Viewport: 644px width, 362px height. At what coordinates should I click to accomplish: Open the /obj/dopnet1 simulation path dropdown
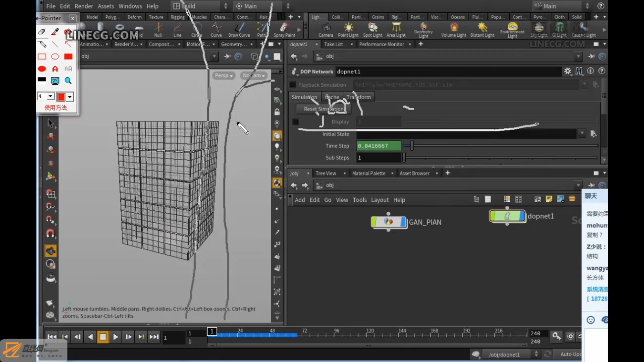pyautogui.click(x=511, y=354)
